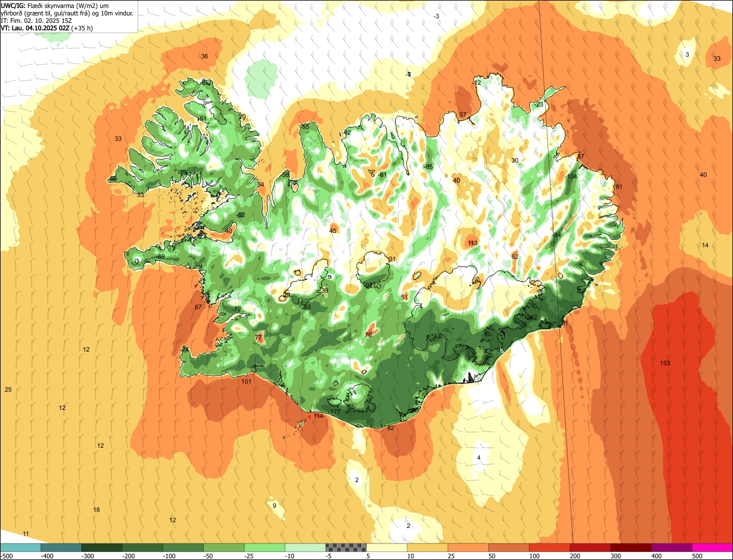Click the value 45 in the north interior

pyautogui.click(x=333, y=231)
